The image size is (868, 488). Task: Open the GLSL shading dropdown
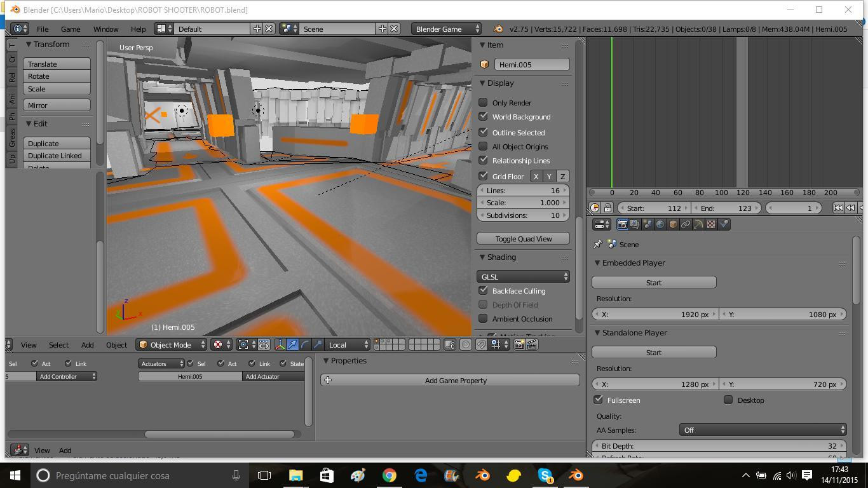point(523,276)
